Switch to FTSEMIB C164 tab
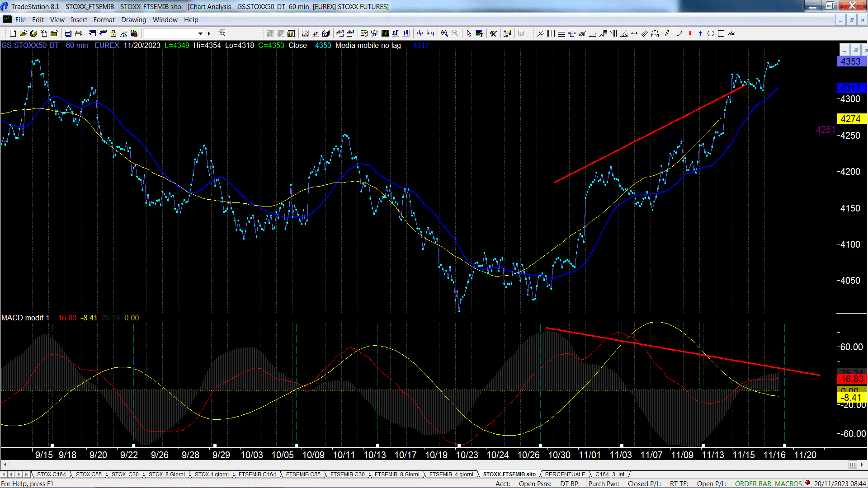 (x=257, y=474)
